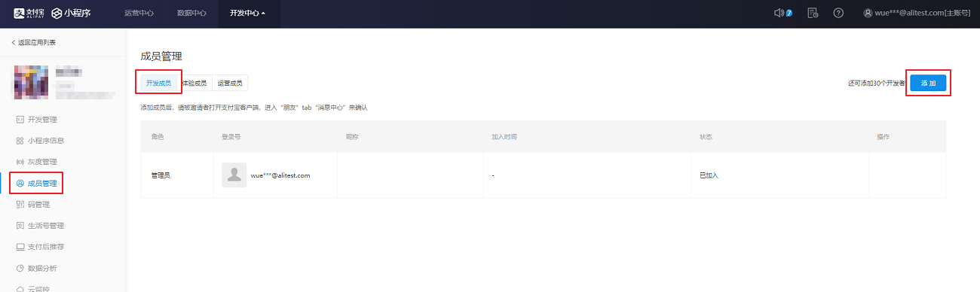Click the 还可添加30个开发者 quota text
This screenshot has height=292, width=980.
click(x=876, y=84)
